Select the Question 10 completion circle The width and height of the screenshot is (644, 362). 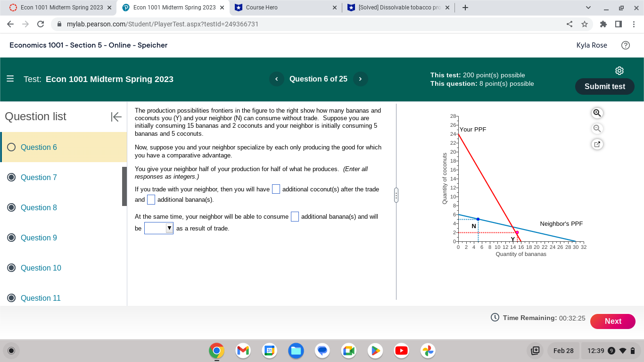pos(11,268)
